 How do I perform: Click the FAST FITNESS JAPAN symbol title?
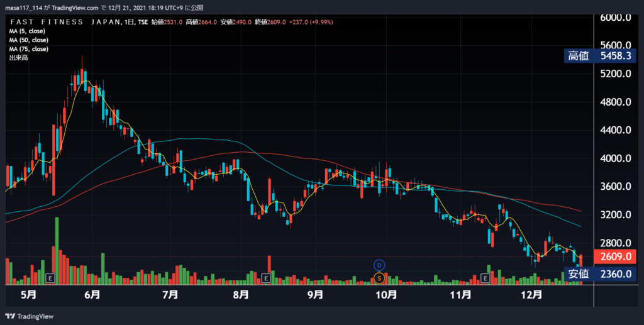coord(65,22)
